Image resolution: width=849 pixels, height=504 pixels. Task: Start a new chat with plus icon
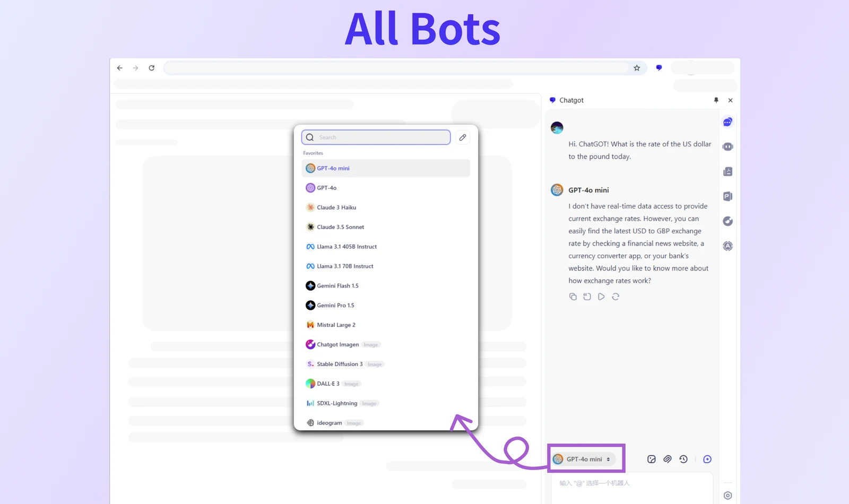click(707, 459)
